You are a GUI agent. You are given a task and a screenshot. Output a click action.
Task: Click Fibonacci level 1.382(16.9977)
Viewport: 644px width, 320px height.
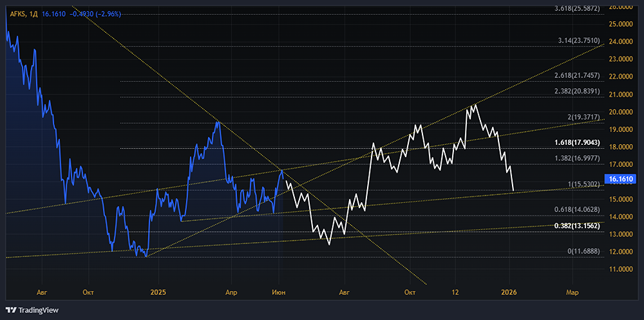click(578, 158)
